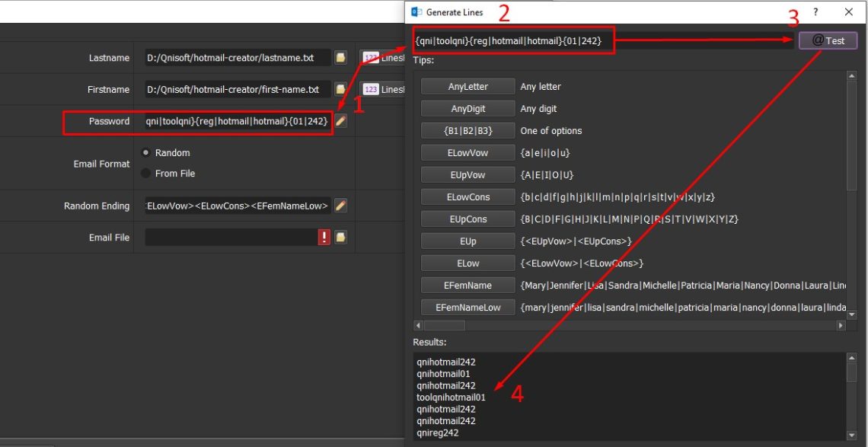Click the {B1|B2|B3} options button
The height and width of the screenshot is (447, 868).
point(468,131)
